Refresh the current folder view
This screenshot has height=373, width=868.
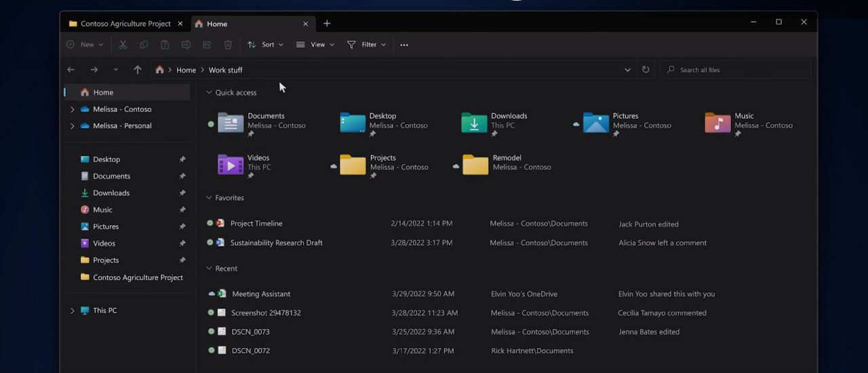646,70
